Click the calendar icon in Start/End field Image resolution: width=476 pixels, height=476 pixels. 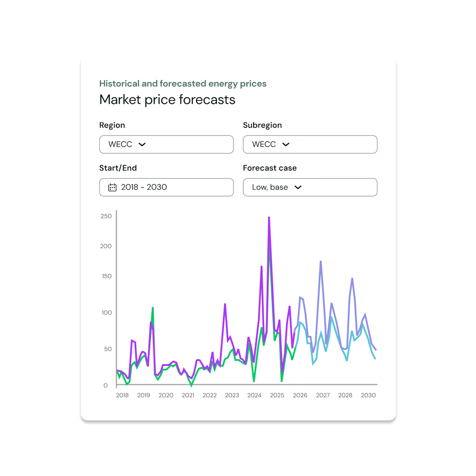(x=112, y=187)
